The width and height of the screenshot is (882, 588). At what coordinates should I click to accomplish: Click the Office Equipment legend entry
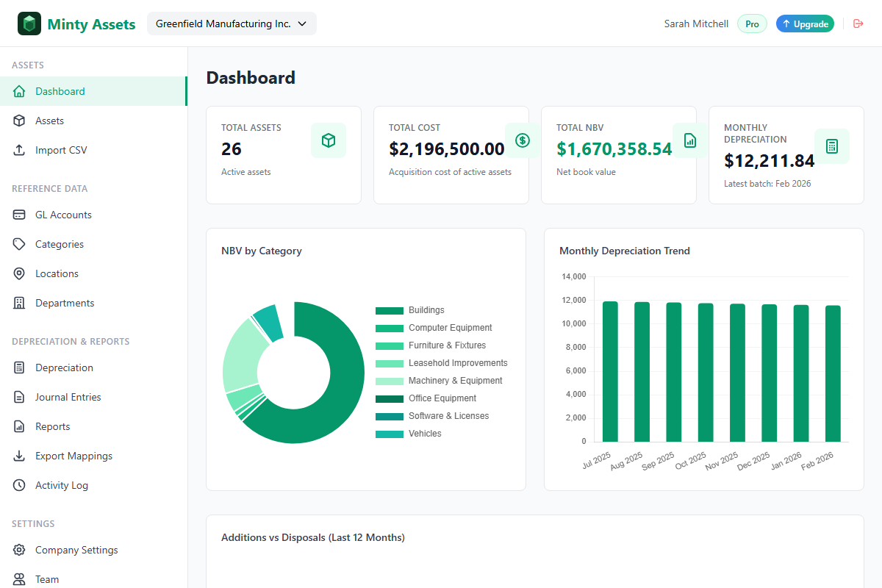tap(426, 398)
